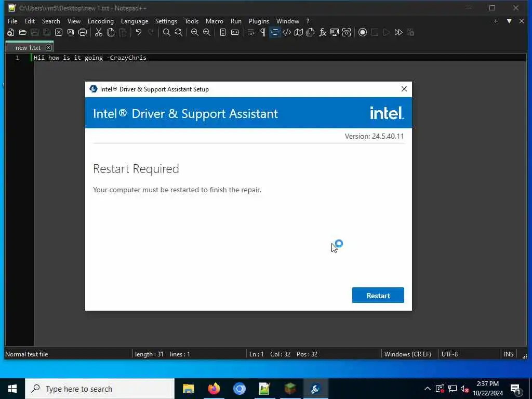532x399 pixels.
Task: Click the Open file folder toolbar icon
Action: (23, 33)
